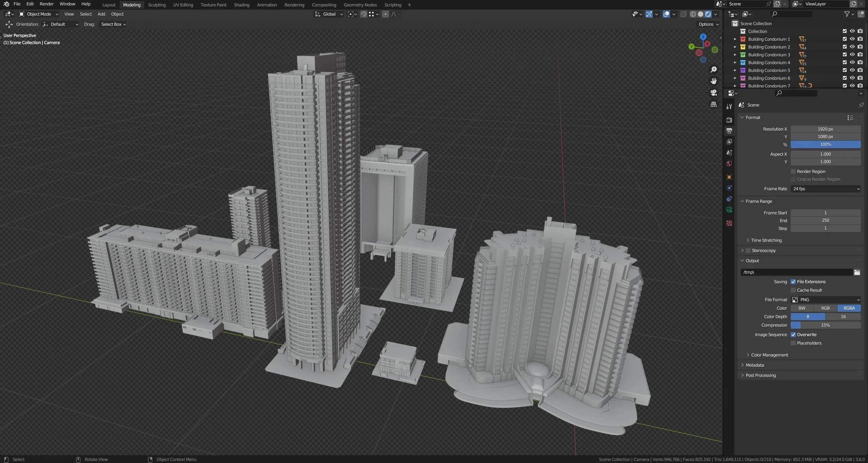Enable the Cache Result checkbox
The width and height of the screenshot is (868, 463).
(x=793, y=290)
